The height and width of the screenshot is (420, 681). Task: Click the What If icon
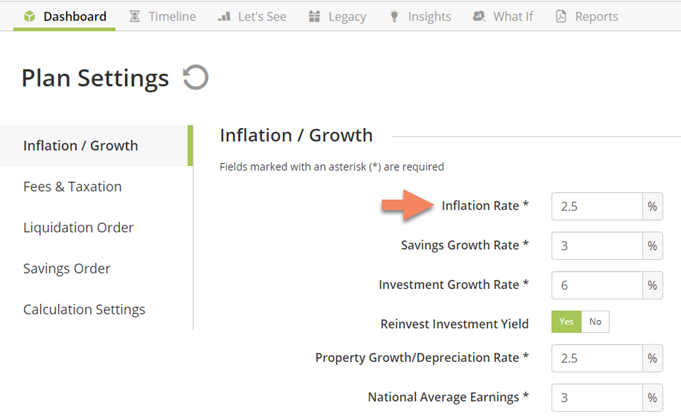[479, 17]
